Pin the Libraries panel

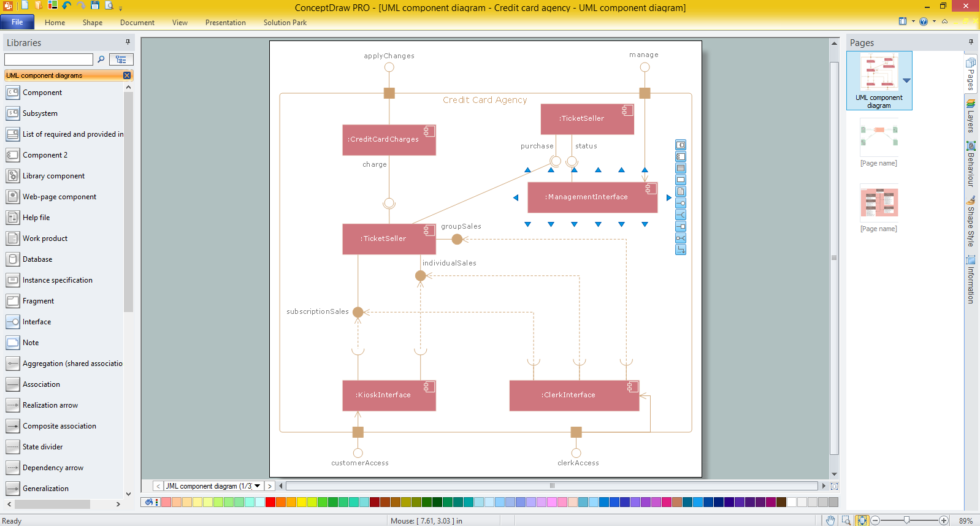pyautogui.click(x=128, y=42)
